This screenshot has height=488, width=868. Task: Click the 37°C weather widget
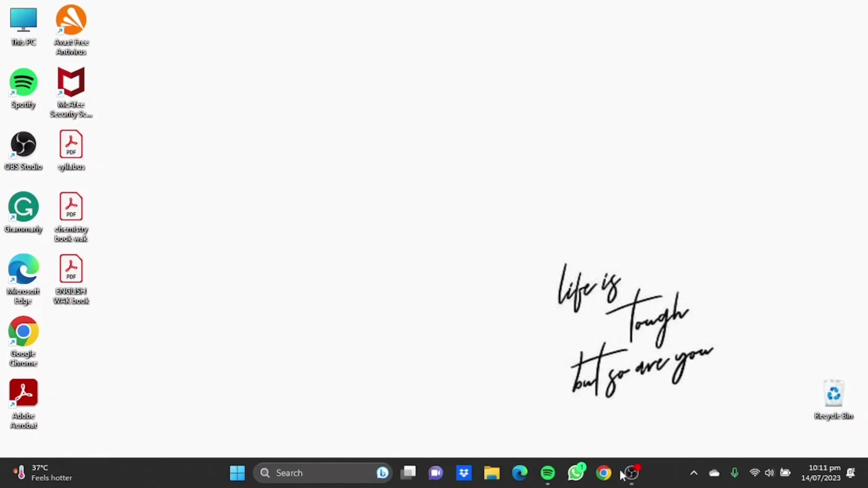(x=41, y=473)
